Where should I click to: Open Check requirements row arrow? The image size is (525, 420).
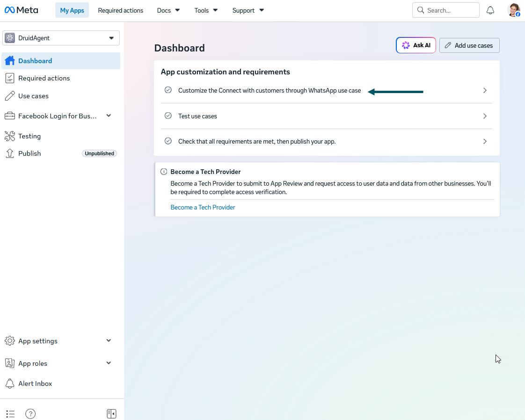(x=485, y=141)
